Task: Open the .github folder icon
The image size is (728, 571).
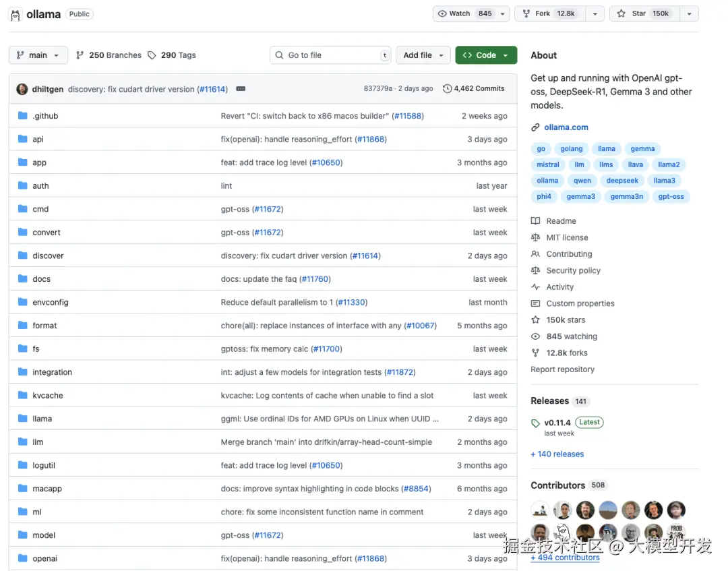Action: click(x=22, y=115)
